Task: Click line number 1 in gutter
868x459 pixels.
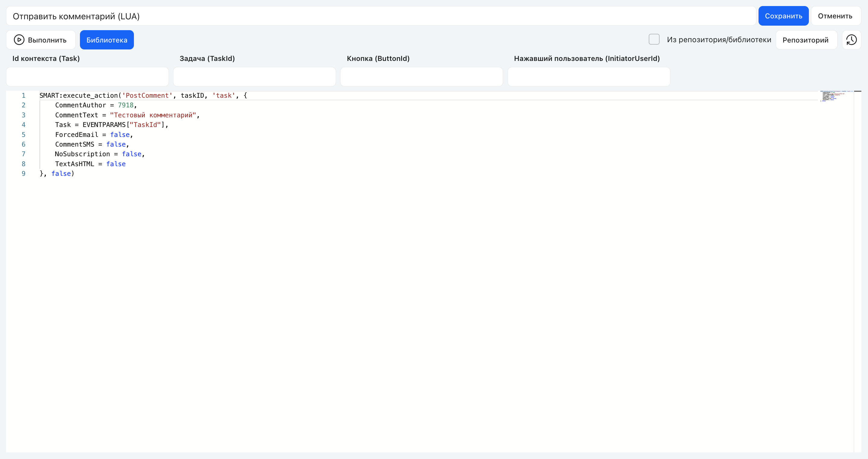Action: (24, 95)
